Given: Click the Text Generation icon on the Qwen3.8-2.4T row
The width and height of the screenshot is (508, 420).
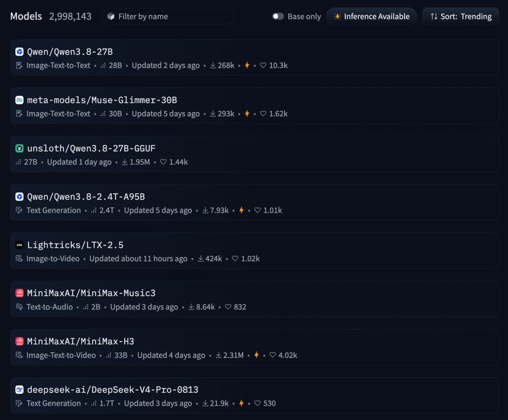Looking at the screenshot, I should point(19,210).
